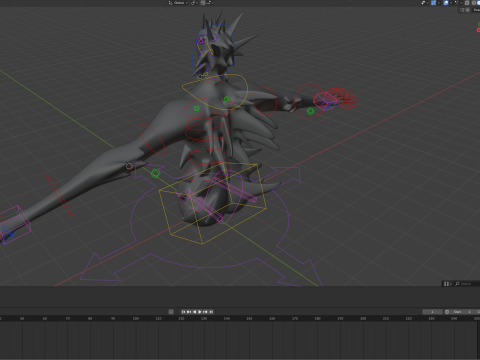This screenshot has height=360, width=480.
Task: Play the animation in reverse
Action: point(194,312)
